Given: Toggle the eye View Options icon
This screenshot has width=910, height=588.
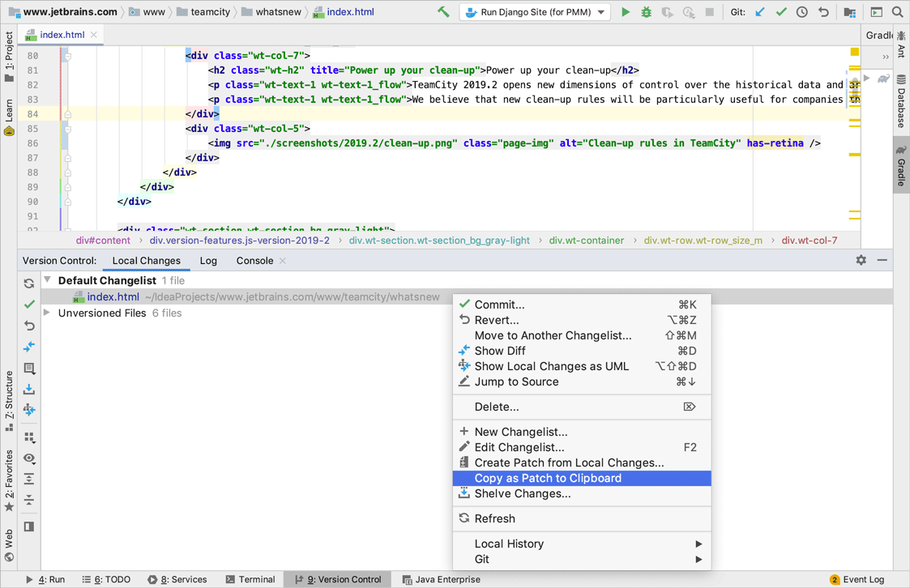Looking at the screenshot, I should pos(29,458).
